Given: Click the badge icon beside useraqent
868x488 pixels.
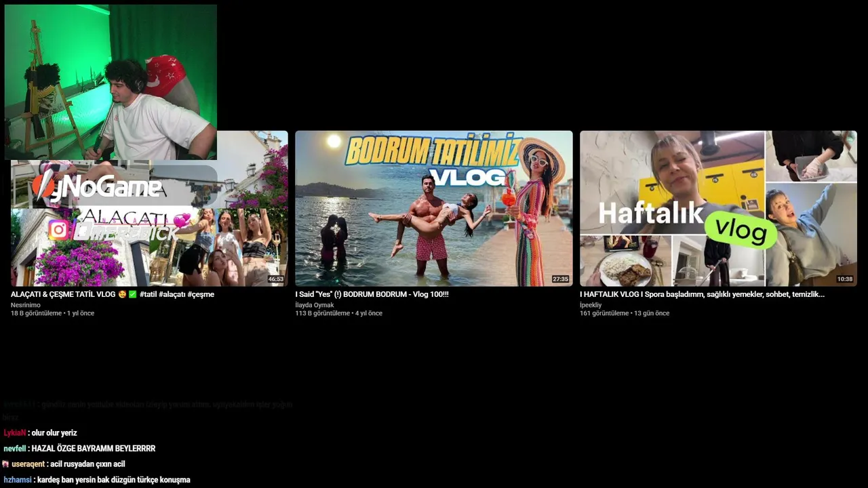Looking at the screenshot, I should coord(6,464).
